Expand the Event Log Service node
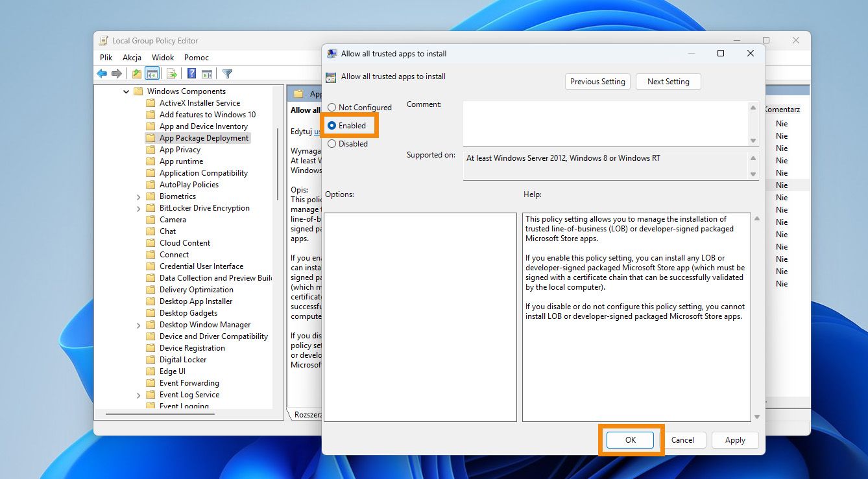Image resolution: width=868 pixels, height=479 pixels. [138, 395]
